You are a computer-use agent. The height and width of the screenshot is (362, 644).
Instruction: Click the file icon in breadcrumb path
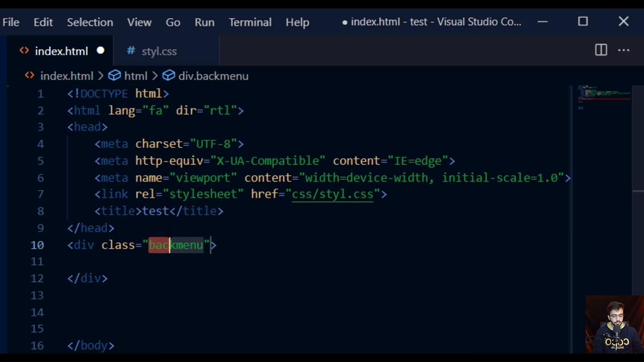(30, 76)
